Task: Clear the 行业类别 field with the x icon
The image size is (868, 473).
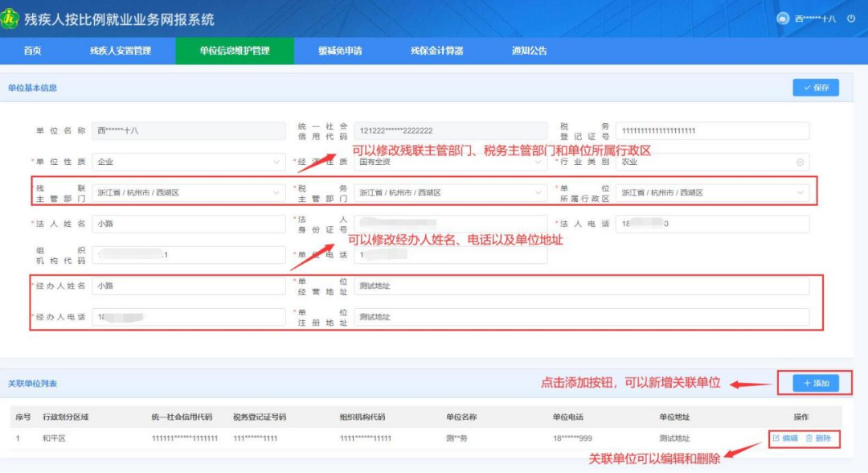Action: pyautogui.click(x=800, y=162)
